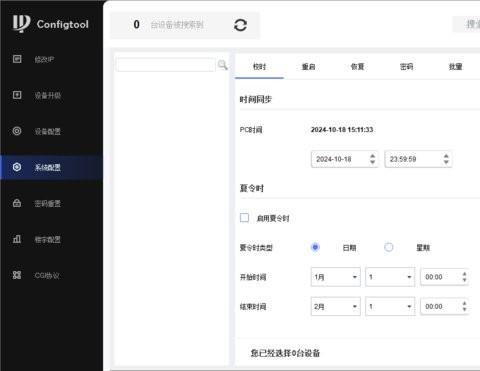480x371 pixels.
Task: Open the start time day dropdown
Action: click(x=390, y=277)
